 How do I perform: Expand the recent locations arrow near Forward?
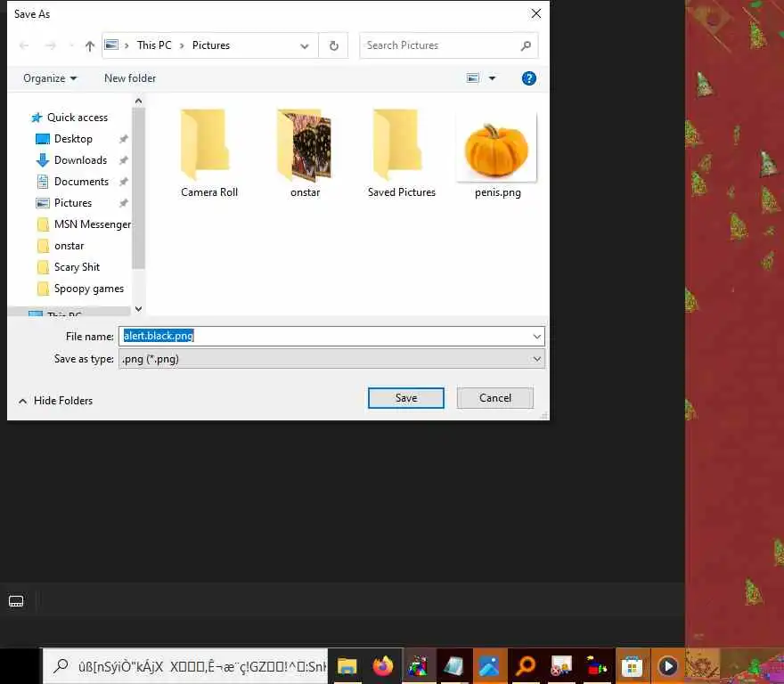71,46
